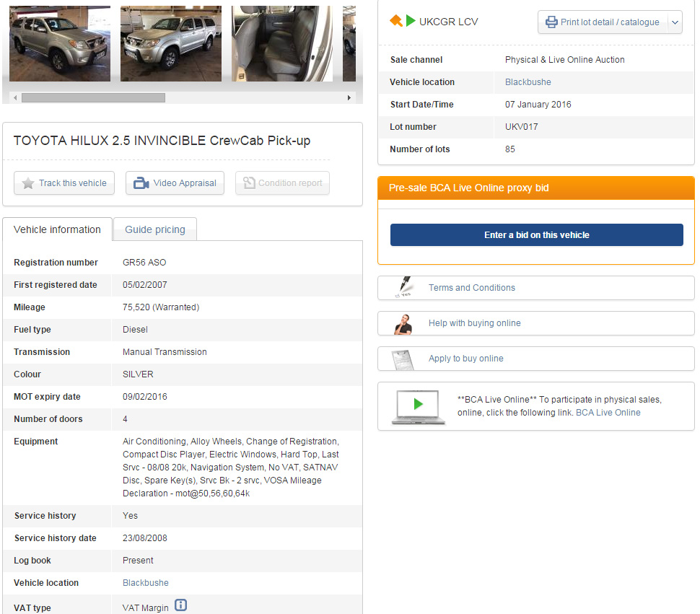Follow the BCA Live Online text link
Image resolution: width=700 pixels, height=614 pixels.
608,412
